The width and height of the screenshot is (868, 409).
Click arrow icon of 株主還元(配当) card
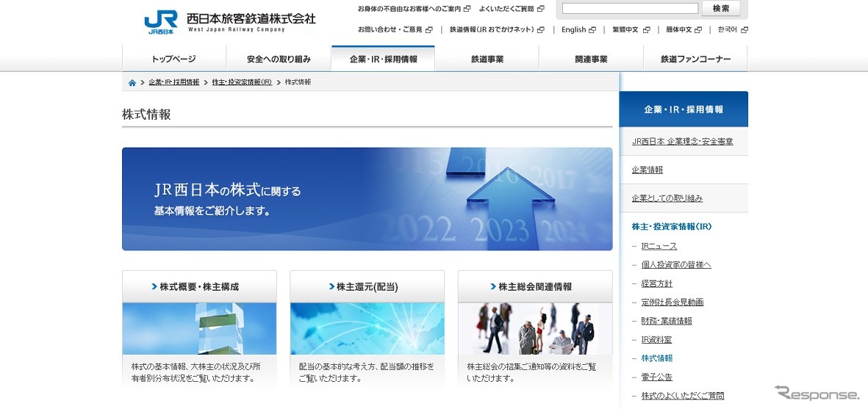pos(331,286)
